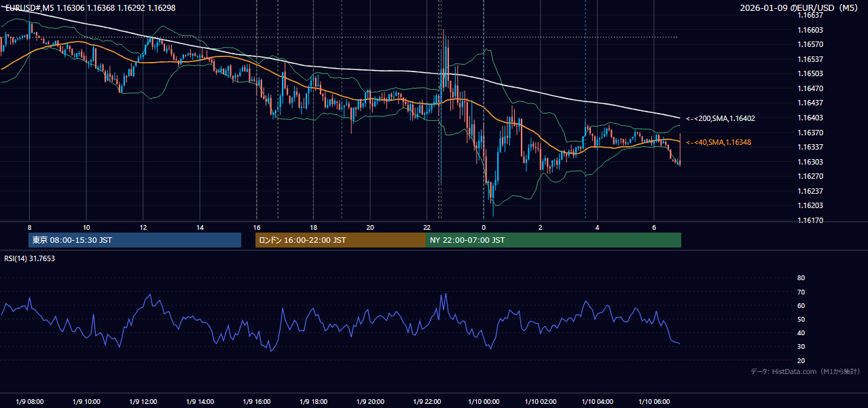
Task: Click price level 1.16170 on axis
Action: click(810, 220)
